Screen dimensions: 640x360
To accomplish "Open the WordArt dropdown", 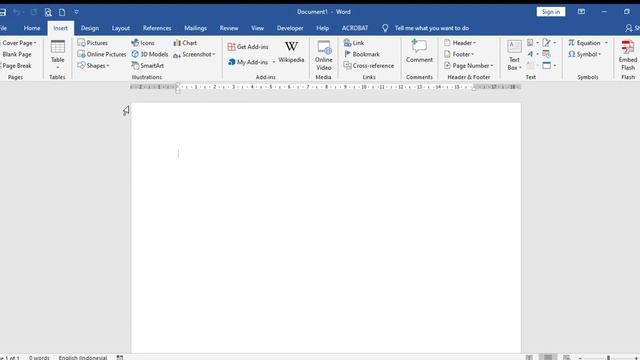I will (x=532, y=54).
